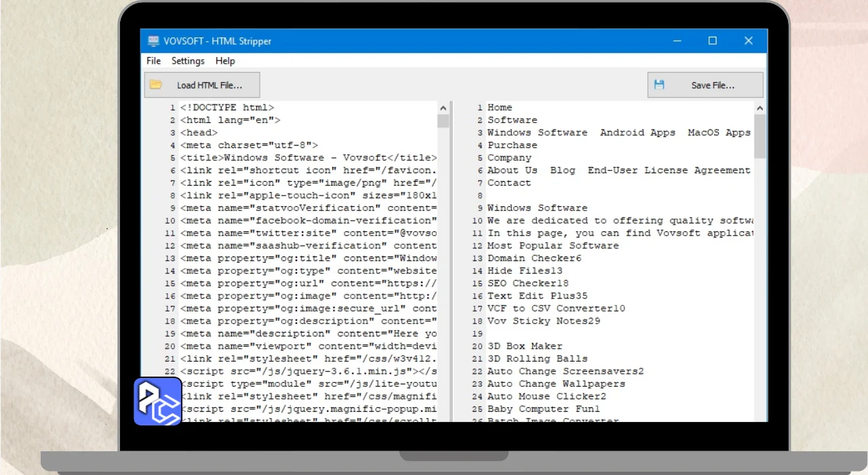The image size is (868, 475).
Task: Click the og:url meta property line
Action: coord(309,283)
